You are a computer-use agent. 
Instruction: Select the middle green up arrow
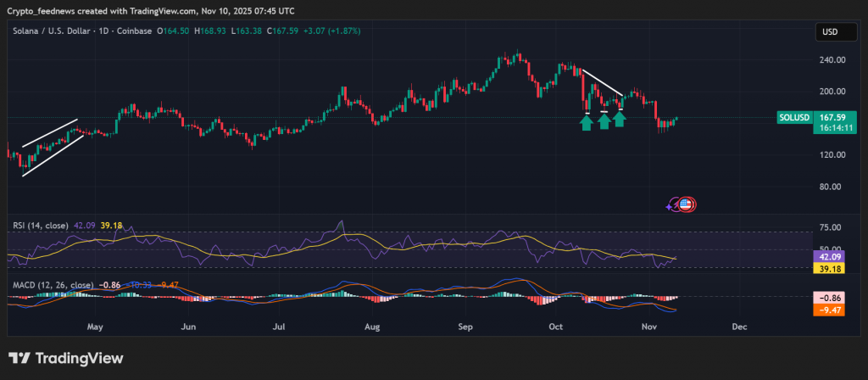[x=604, y=121]
